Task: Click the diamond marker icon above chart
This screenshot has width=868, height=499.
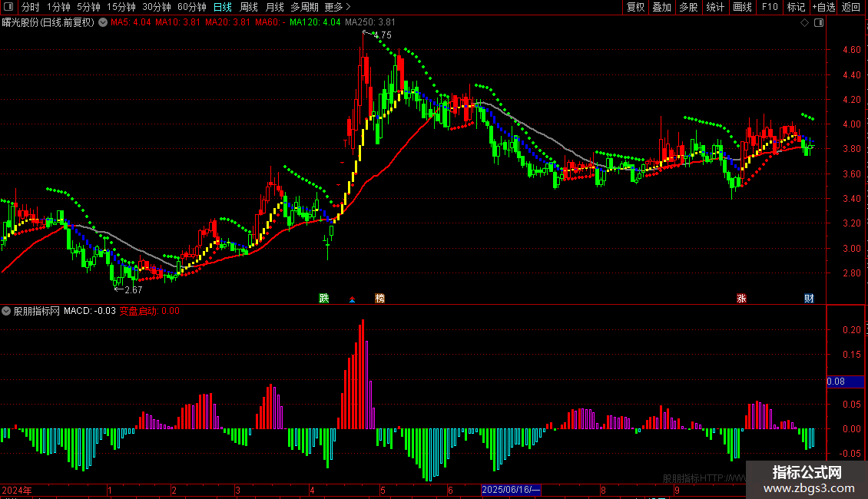Action: (x=804, y=23)
